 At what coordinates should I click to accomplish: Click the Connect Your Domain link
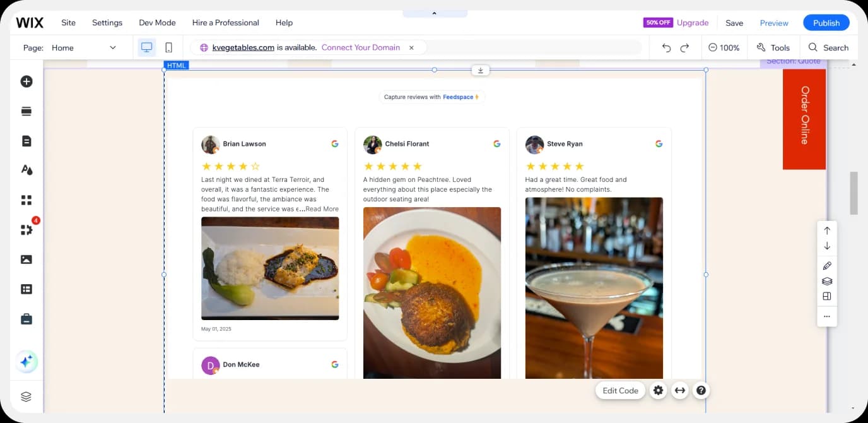tap(360, 47)
